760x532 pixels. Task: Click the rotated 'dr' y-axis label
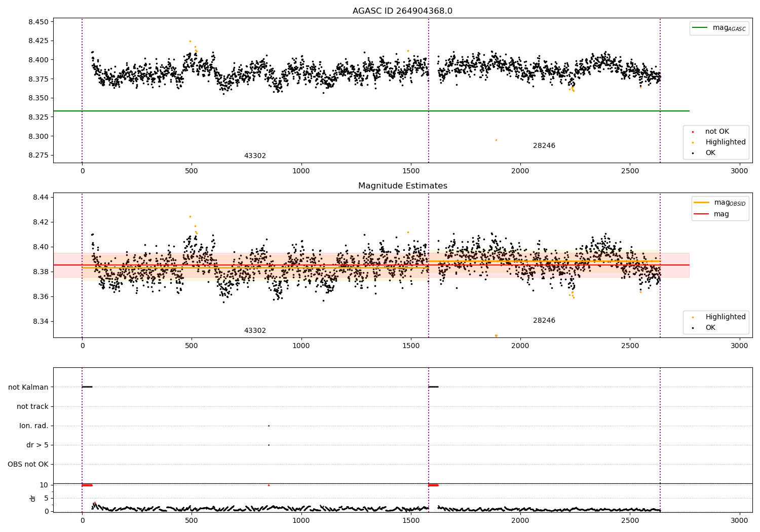[33, 498]
